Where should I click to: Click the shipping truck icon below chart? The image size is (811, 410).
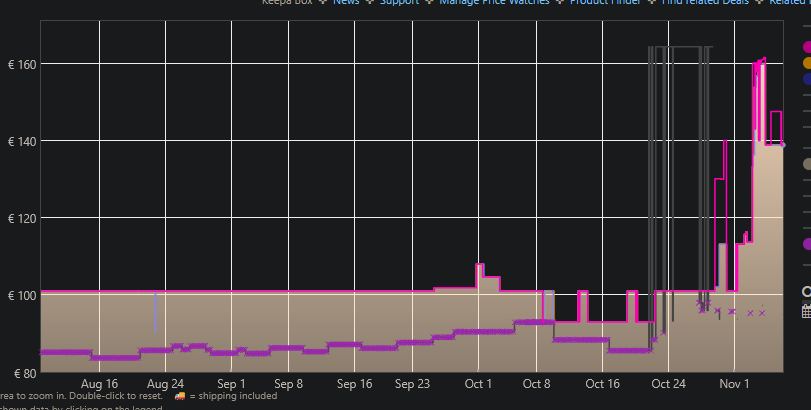(180, 396)
